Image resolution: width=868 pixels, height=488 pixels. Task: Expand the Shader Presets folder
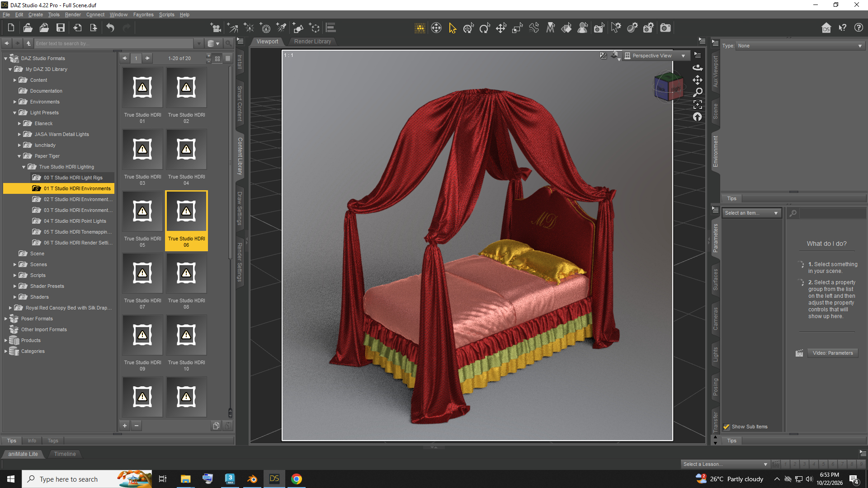point(14,286)
